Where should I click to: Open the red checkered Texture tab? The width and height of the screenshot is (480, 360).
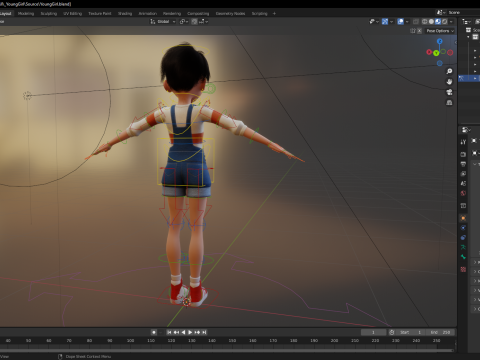tap(463, 269)
